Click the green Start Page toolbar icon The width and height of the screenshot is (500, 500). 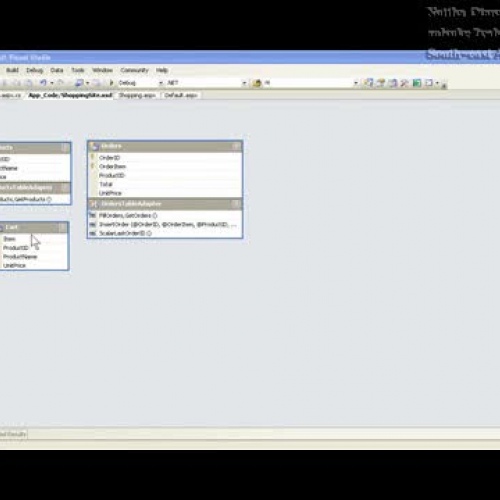click(x=417, y=83)
